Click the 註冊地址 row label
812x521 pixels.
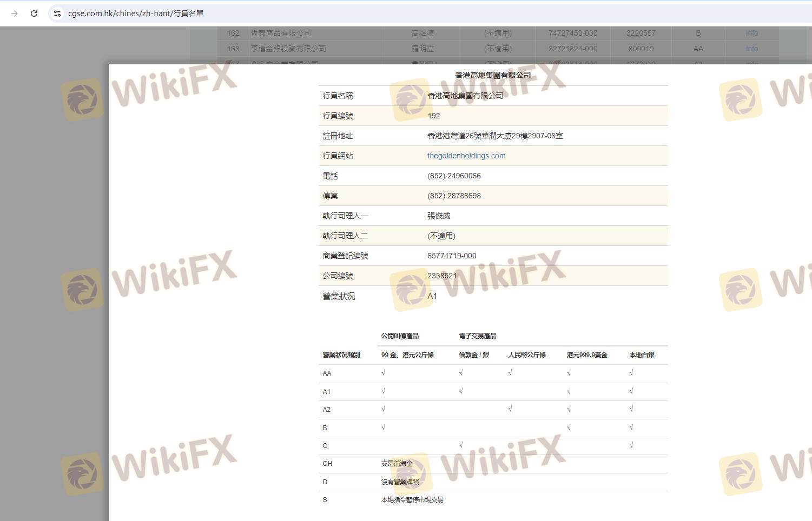click(x=338, y=136)
